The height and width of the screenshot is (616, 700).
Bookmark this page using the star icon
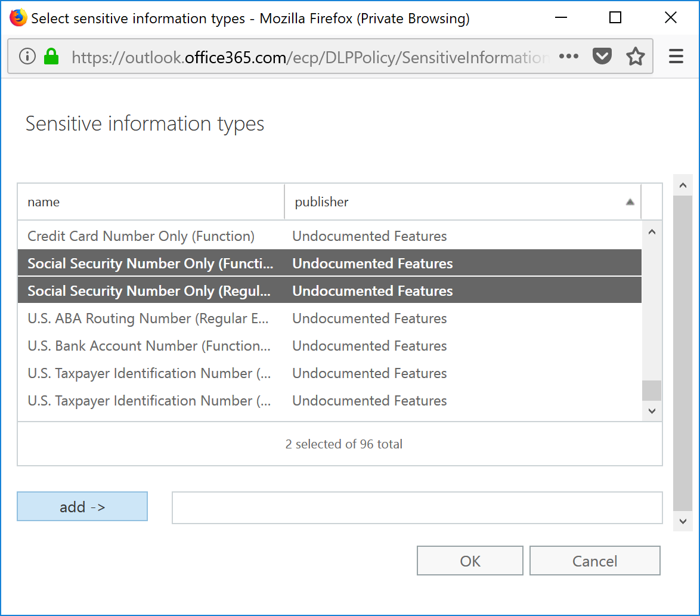point(636,57)
